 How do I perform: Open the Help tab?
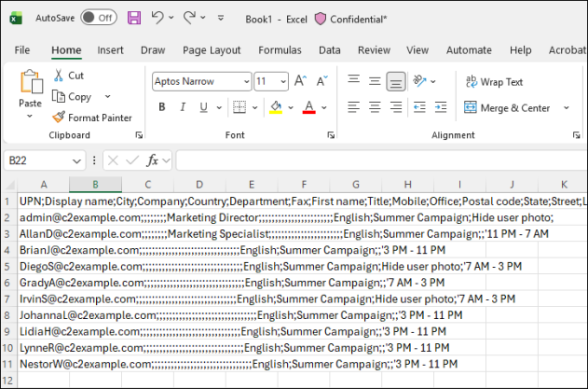pos(520,50)
